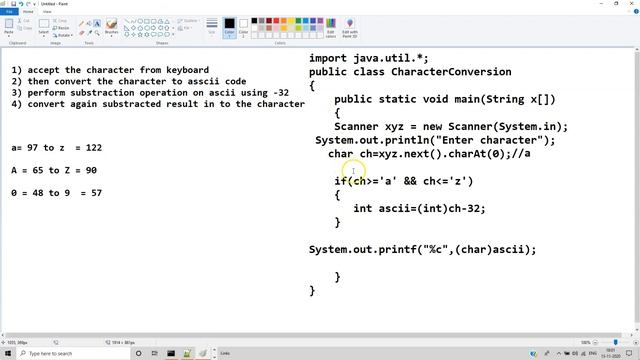640x360 pixels.
Task: Select the Eraser tool
Action: 82,32
